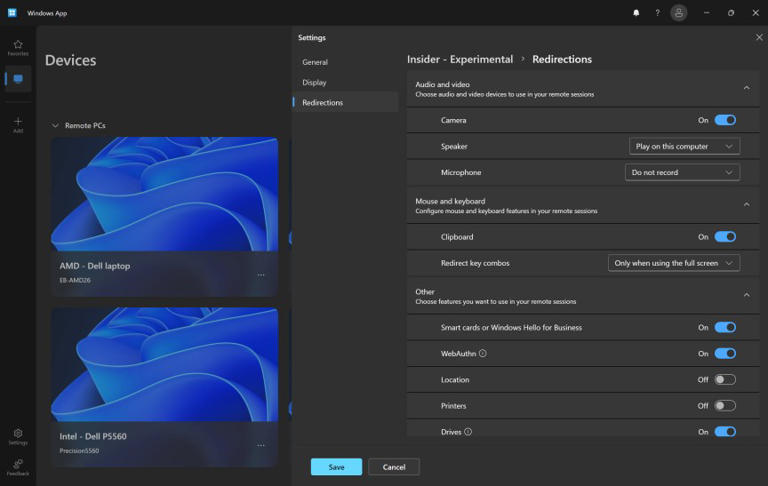
Task: Open more options for AMD - Dell laptop
Action: coord(261,275)
